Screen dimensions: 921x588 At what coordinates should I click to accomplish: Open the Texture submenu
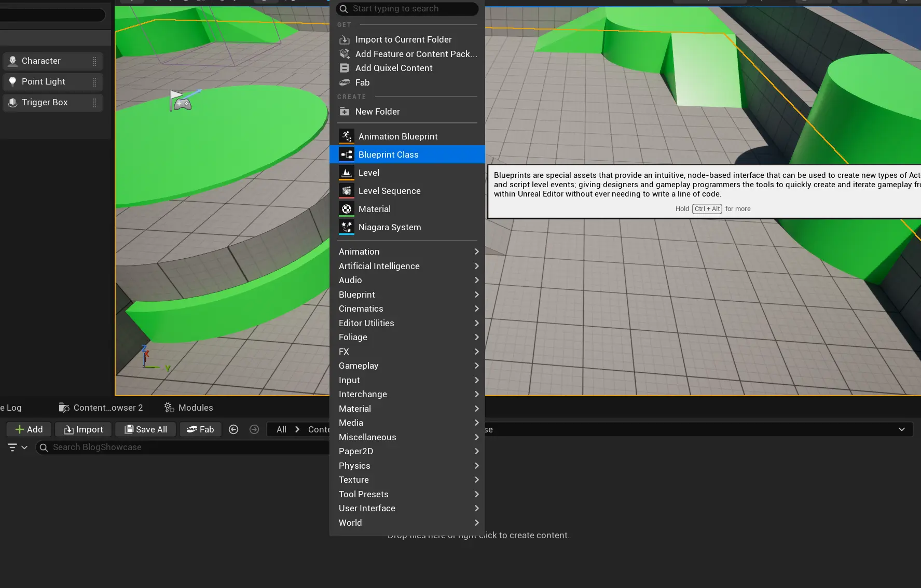click(x=407, y=480)
